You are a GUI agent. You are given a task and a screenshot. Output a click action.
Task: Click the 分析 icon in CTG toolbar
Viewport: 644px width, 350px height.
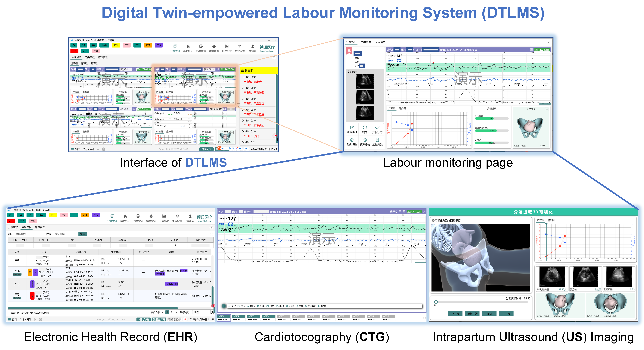(258, 306)
